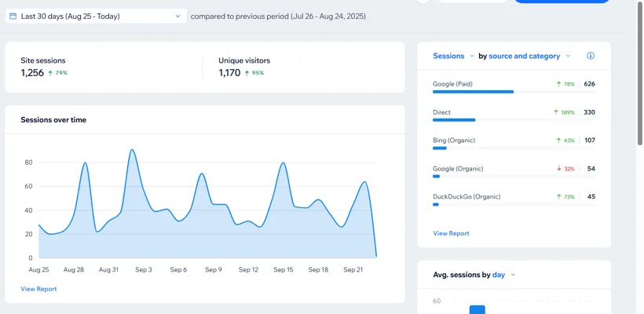Open the Last 30 days date range dropdown

pyautogui.click(x=96, y=16)
